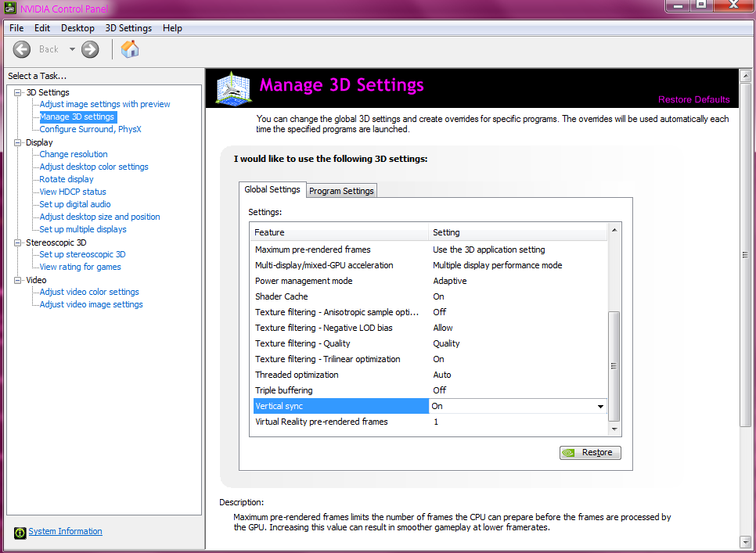Screen dimensions: 756x553
Task: Click the Restore Defaults link
Action: coord(694,99)
